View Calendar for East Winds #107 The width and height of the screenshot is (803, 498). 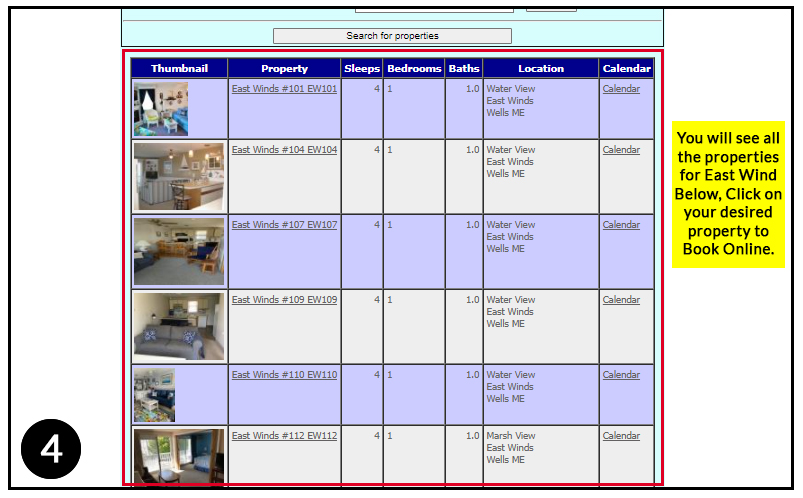coord(621,225)
